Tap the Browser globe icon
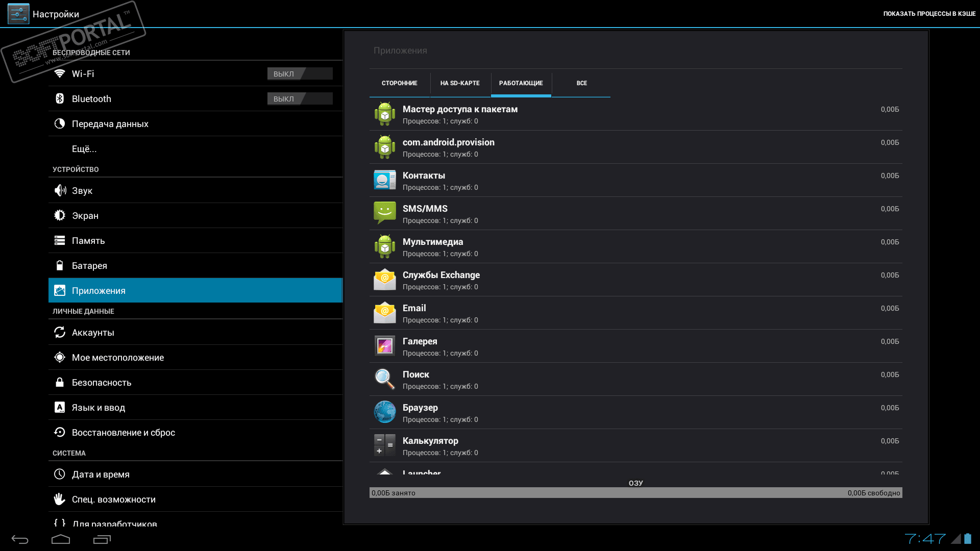980x551 pixels. [384, 412]
